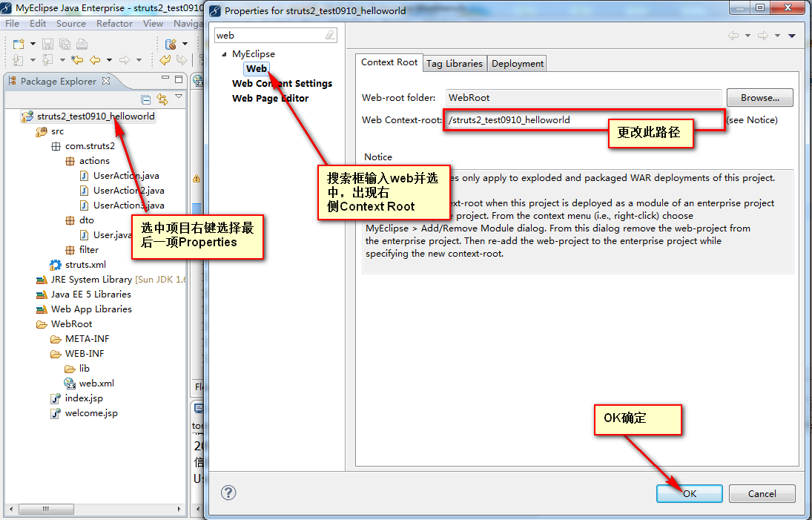
Task: Maximize the Package Explorer view
Action: point(179,79)
